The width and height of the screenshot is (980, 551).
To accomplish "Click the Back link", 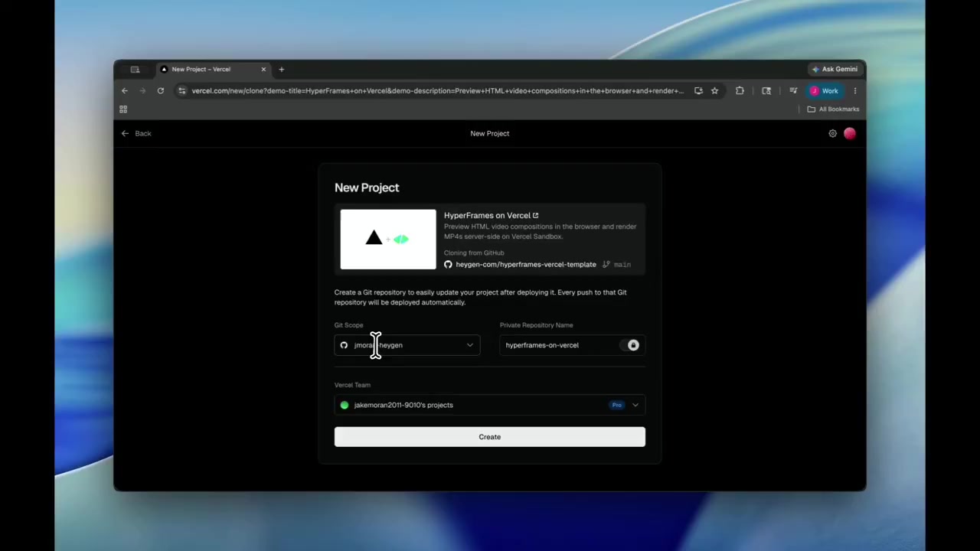I will point(136,133).
